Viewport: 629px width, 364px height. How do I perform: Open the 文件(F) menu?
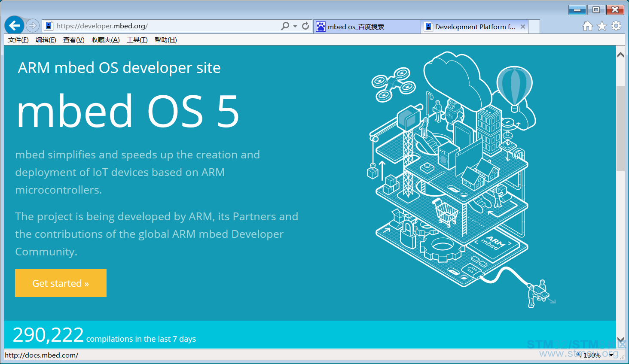click(x=18, y=40)
